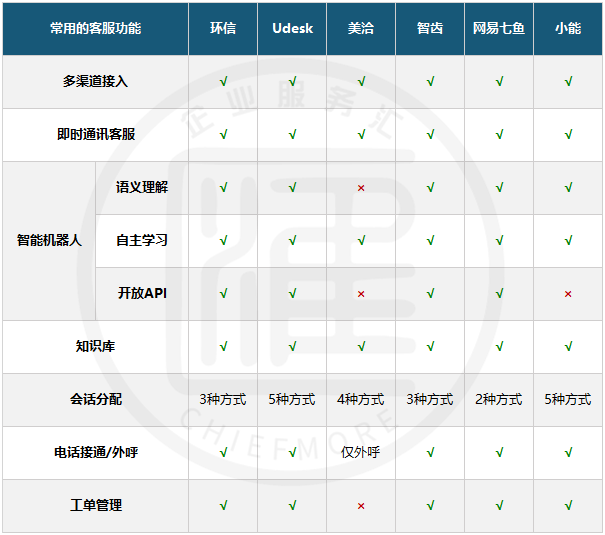Select the 小能 column header

[568, 29]
